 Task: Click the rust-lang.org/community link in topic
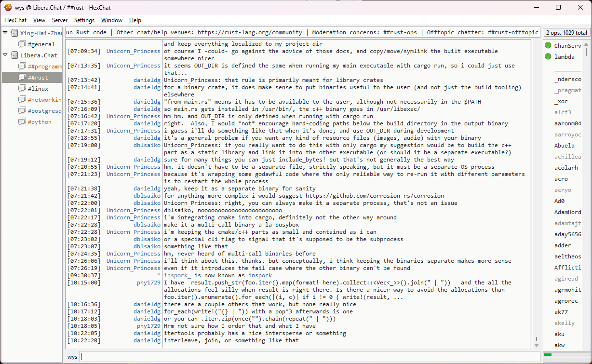(250, 32)
